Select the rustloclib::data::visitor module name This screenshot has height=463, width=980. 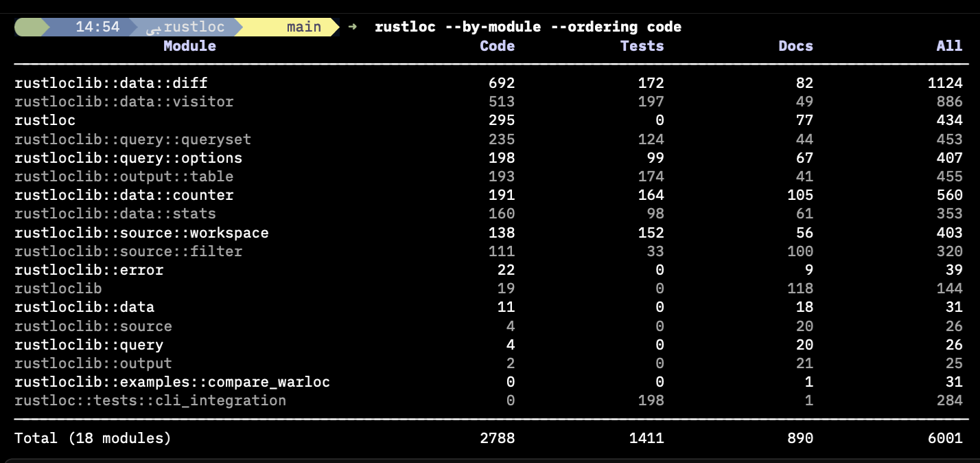click(x=124, y=102)
